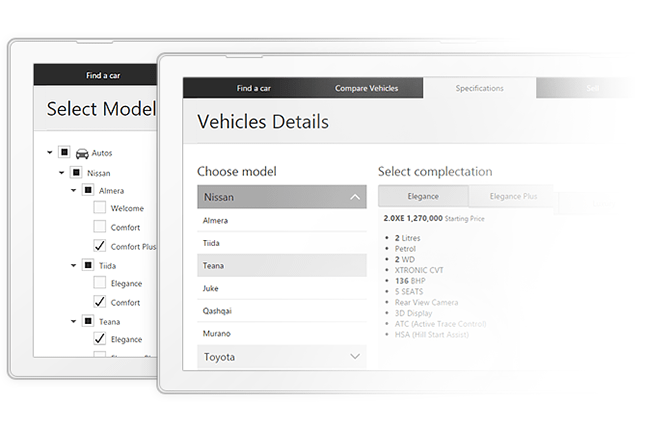
Task: Click the Teana tree label
Action: (x=109, y=322)
